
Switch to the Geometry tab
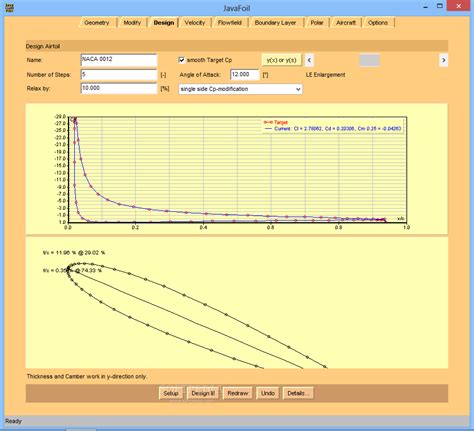(97, 23)
